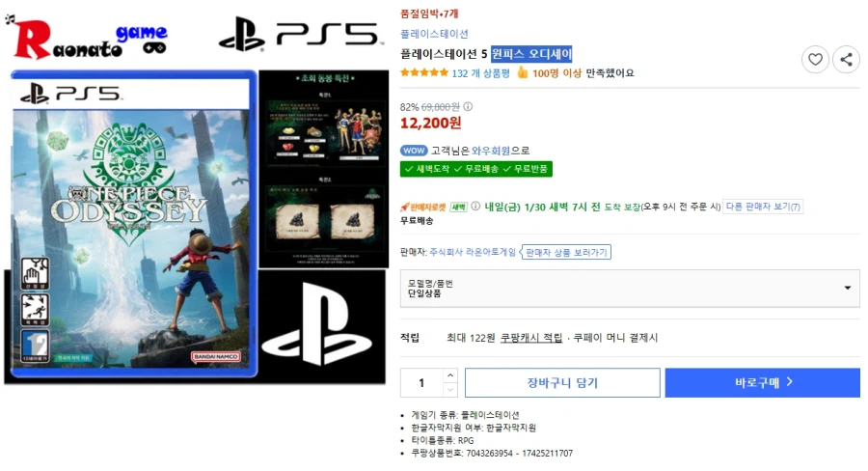
Task: Click the thumbs-up satisfaction icon
Action: pos(522,72)
